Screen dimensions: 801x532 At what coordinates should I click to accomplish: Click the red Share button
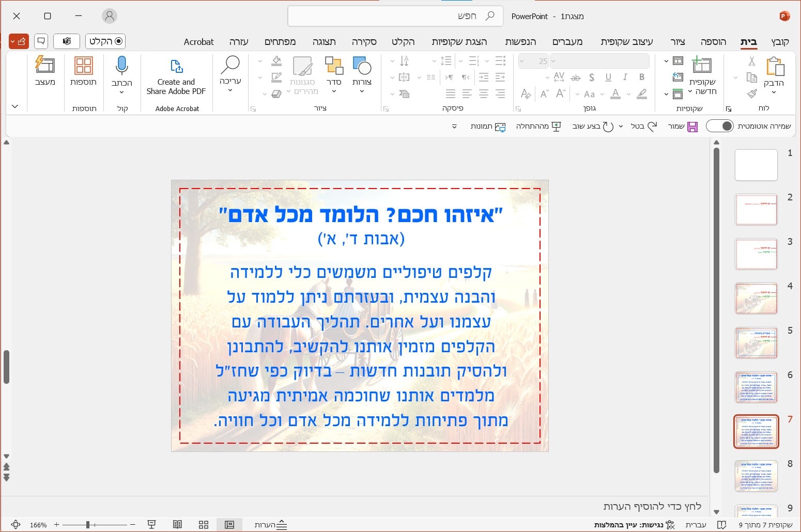pyautogui.click(x=19, y=41)
